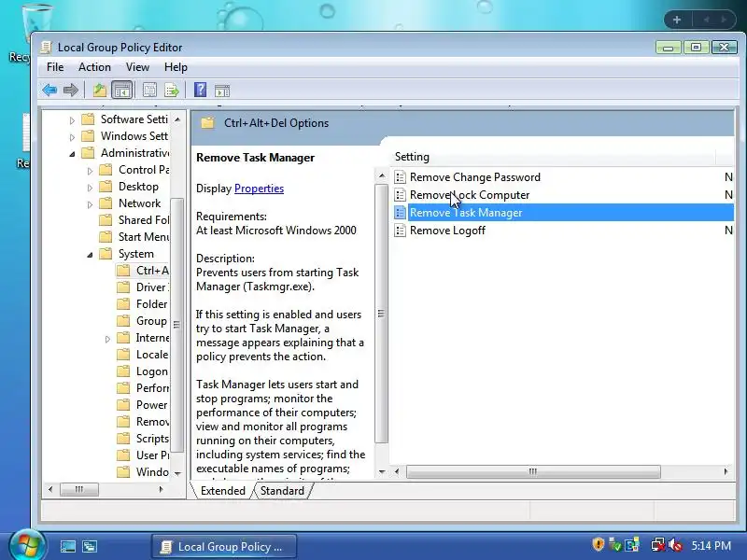Select Remove Logoff setting
Image resolution: width=747 pixels, height=560 pixels.
(x=448, y=231)
